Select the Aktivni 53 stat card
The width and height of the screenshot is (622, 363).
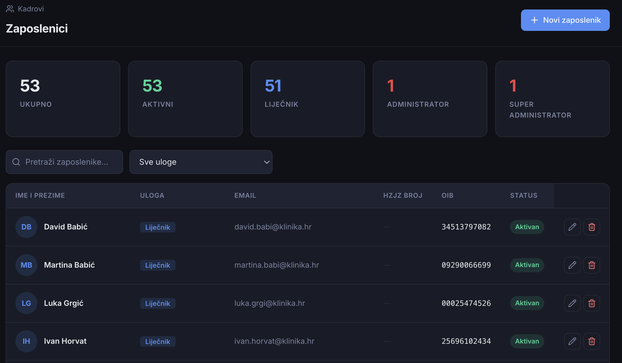(185, 99)
